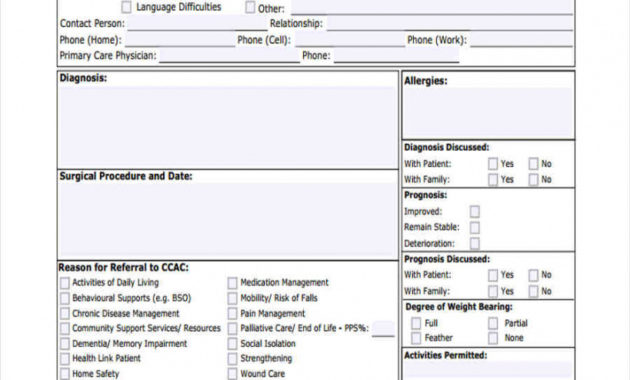Click the Other text field
630x380 pixels.
coord(432,7)
